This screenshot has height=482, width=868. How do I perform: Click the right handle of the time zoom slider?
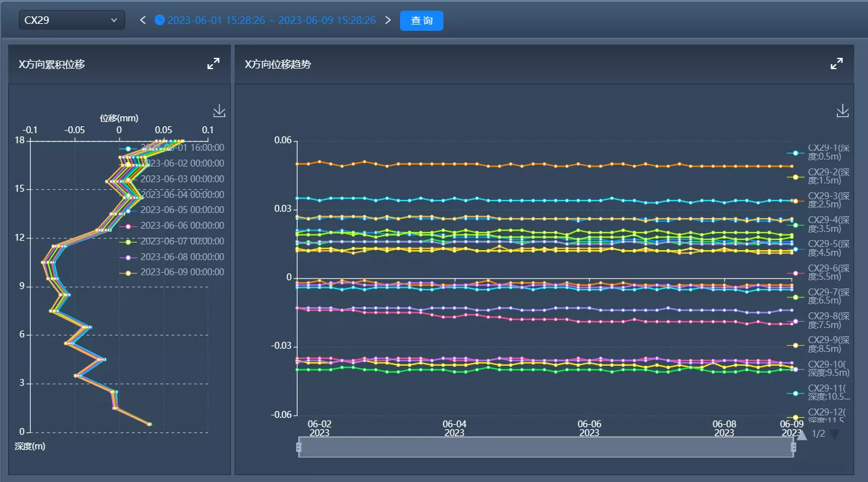tap(793, 447)
